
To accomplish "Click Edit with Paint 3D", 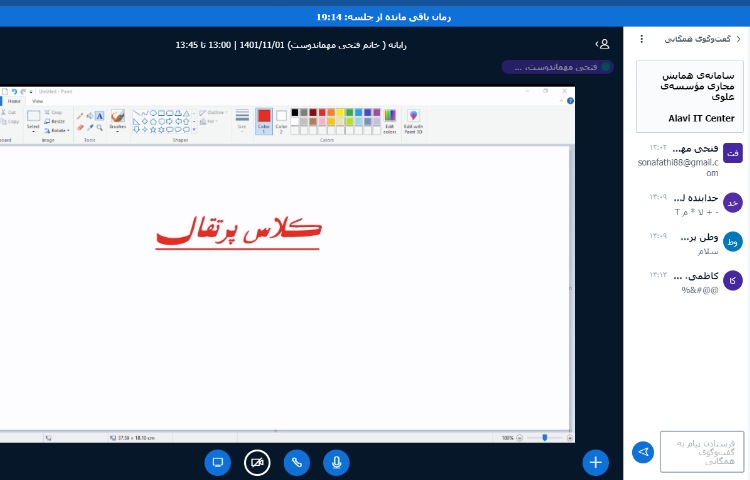I will click(x=413, y=121).
